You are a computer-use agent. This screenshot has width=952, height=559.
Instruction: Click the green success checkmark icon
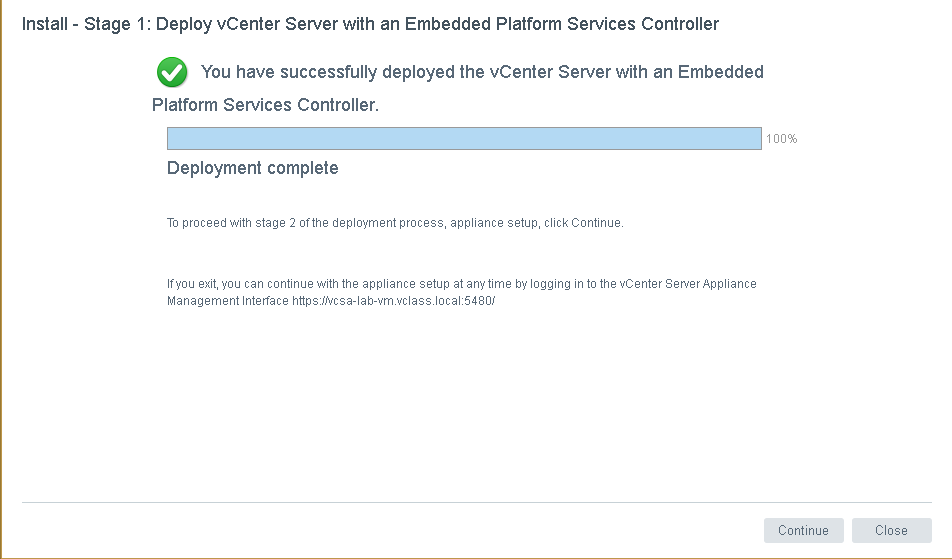172,72
